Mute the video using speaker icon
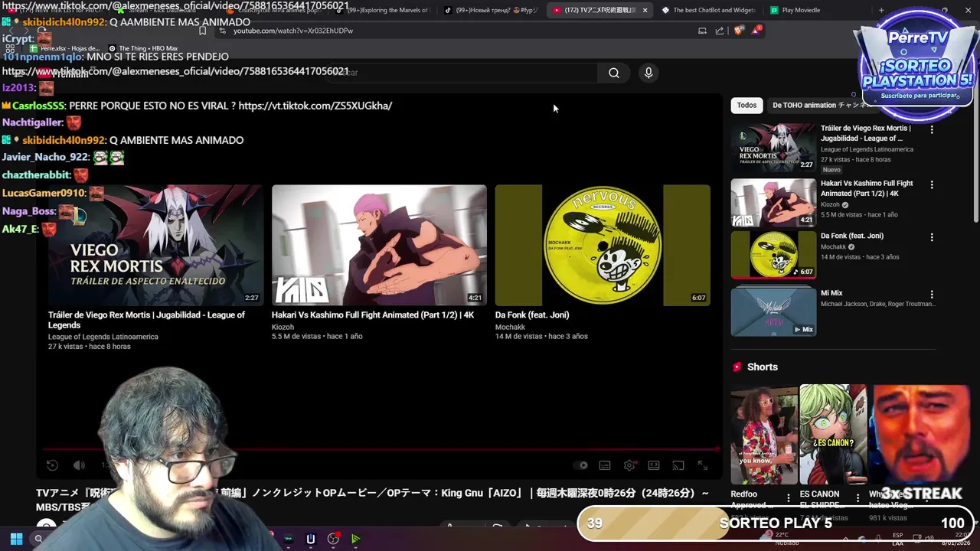Viewport: 980px width, 551px height. click(x=79, y=465)
